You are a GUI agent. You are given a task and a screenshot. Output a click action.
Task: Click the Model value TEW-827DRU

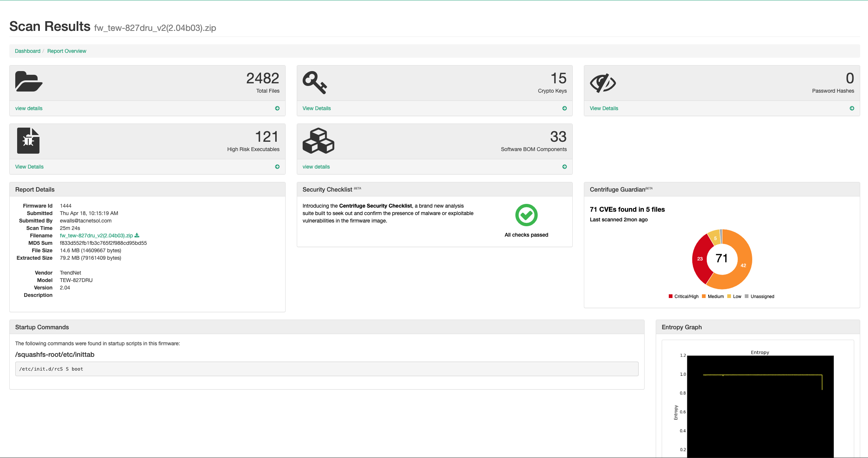click(x=76, y=280)
